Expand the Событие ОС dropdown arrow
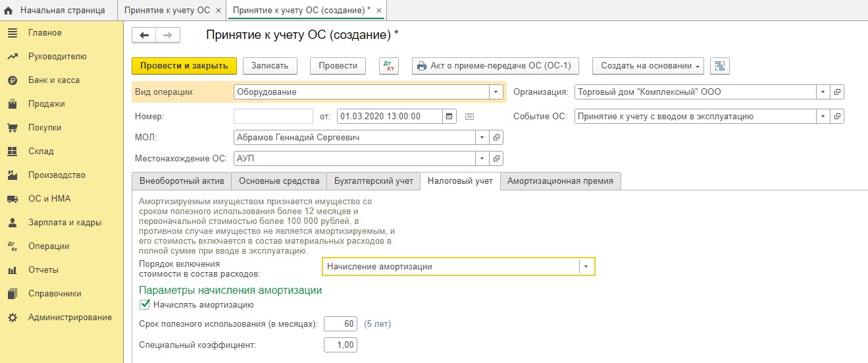This screenshot has height=363, width=868. pos(823,117)
